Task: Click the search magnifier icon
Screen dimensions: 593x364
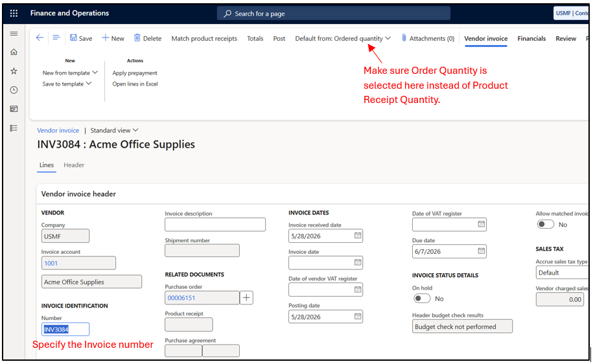Action: (x=227, y=14)
